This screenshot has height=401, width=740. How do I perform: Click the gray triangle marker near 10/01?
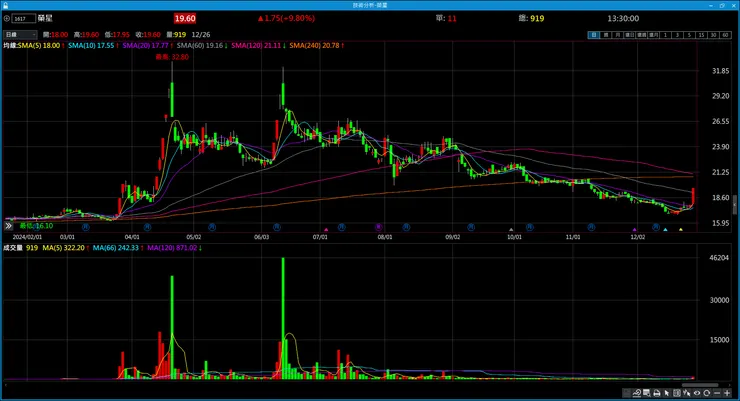pos(511,230)
